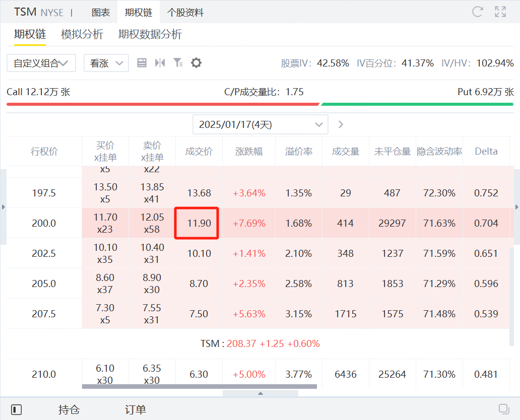Screen dimensions: 520x420
Task: Open the 持仓 tab at bottom
Action: click(69, 410)
